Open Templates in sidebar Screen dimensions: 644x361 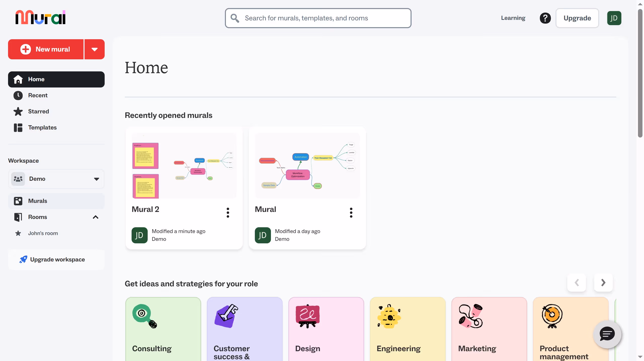pyautogui.click(x=56, y=128)
